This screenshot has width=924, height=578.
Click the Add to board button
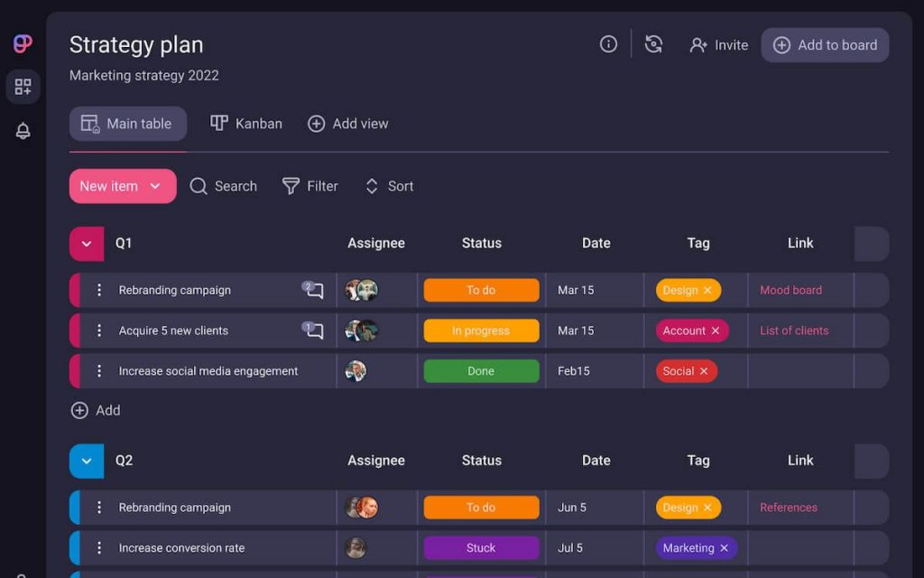[825, 45]
